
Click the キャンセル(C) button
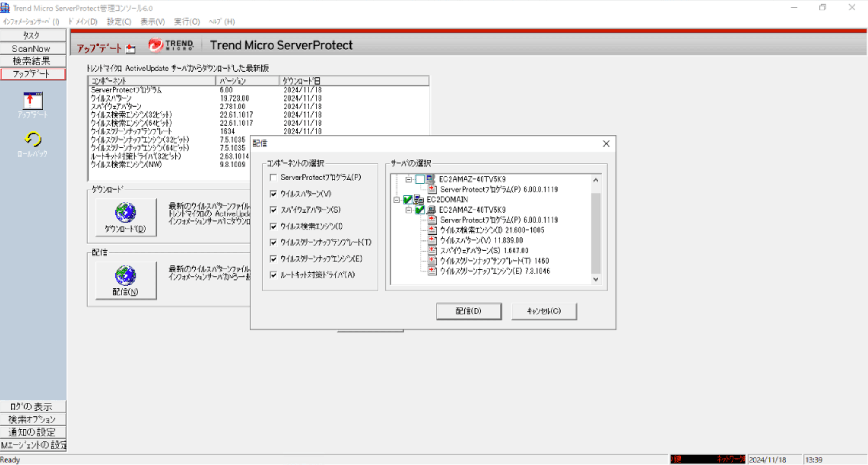[x=544, y=311]
